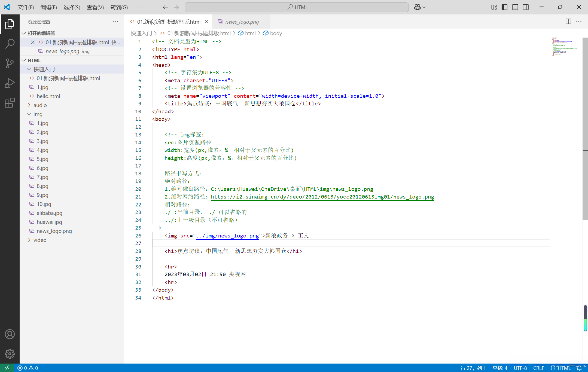Click the Copilot icon in title bar
The image size is (588, 372).
[x=417, y=7]
